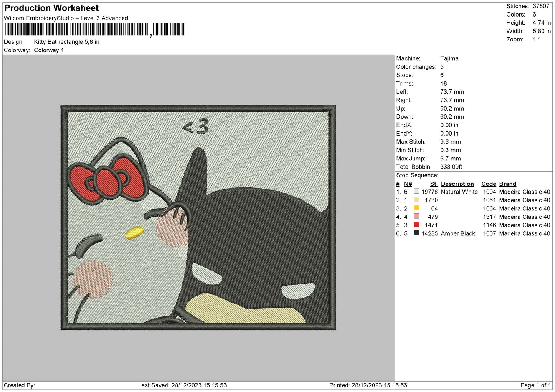Screen dimensions: 555x392
Task: Click the pink swatch coded 1317
Action: tap(416, 217)
